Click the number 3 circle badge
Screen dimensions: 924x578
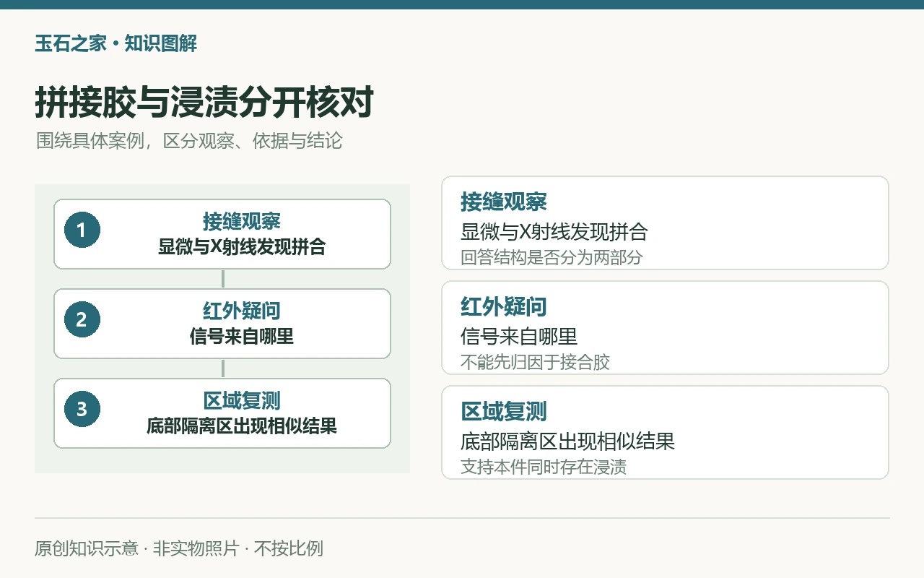point(82,409)
